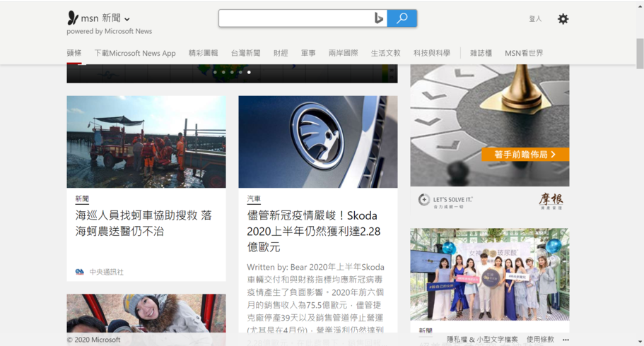
Task: Click the 汽車 category label
Action: [x=254, y=199]
